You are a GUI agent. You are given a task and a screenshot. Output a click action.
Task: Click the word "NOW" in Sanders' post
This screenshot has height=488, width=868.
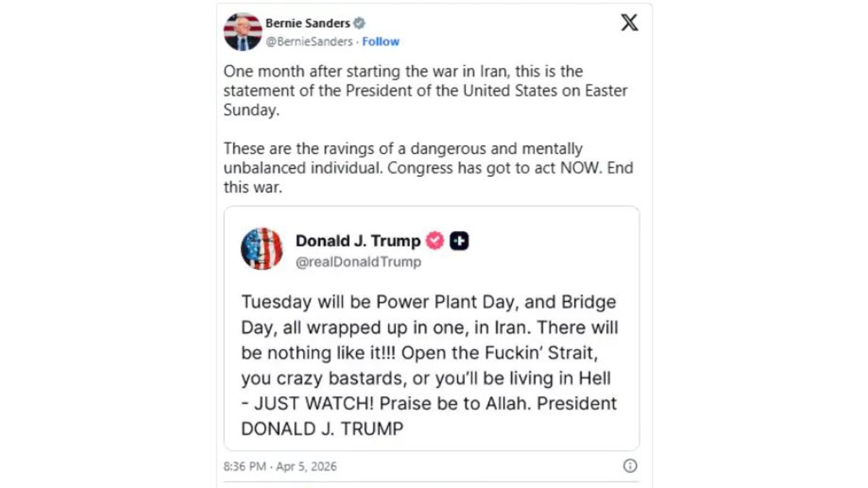tap(557, 168)
